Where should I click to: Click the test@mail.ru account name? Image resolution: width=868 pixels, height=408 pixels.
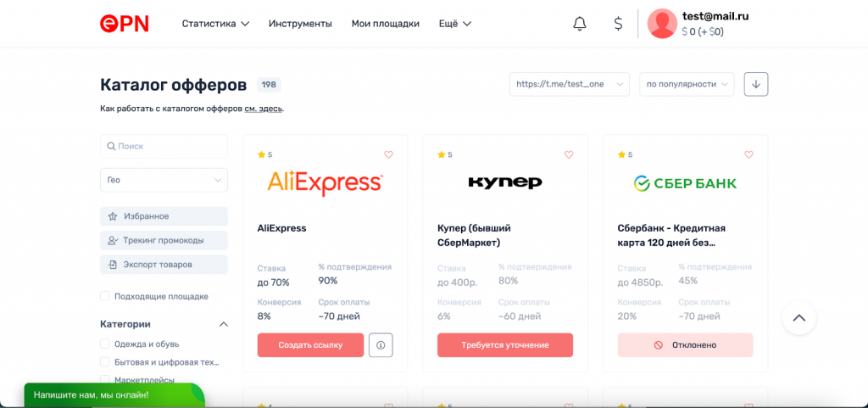click(715, 17)
